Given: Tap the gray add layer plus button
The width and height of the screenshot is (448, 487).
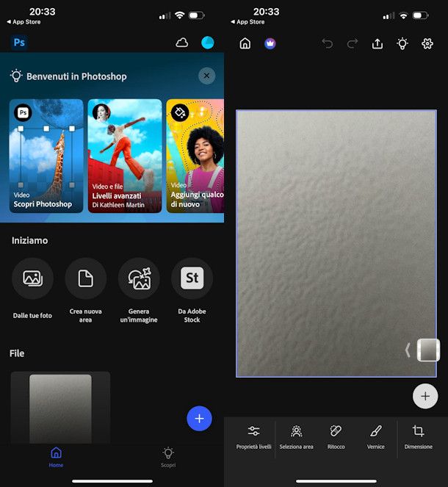Looking at the screenshot, I should (x=425, y=396).
